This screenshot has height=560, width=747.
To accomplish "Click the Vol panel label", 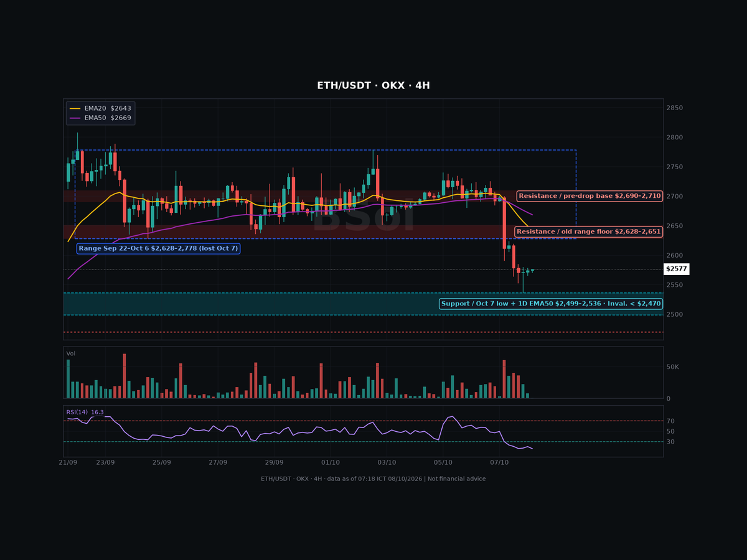I will 71,353.
